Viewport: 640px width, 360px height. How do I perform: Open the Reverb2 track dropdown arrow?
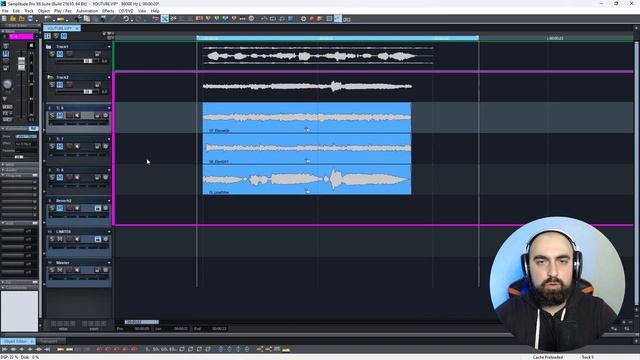pyautogui.click(x=109, y=201)
